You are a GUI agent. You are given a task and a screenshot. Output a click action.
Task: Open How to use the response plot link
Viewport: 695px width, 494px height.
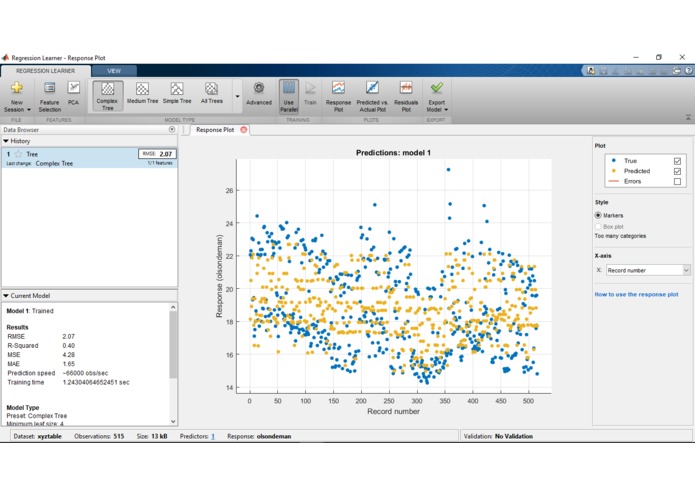(x=636, y=294)
